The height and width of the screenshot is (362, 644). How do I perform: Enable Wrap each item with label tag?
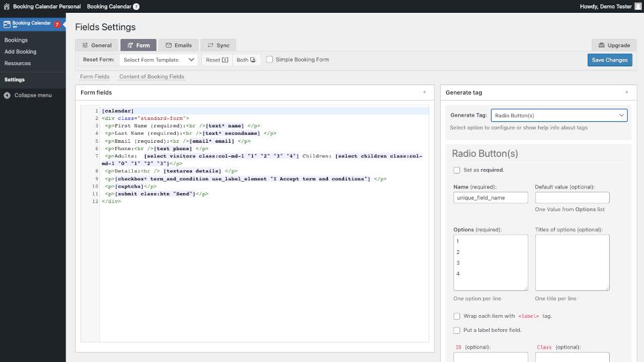[457, 316]
